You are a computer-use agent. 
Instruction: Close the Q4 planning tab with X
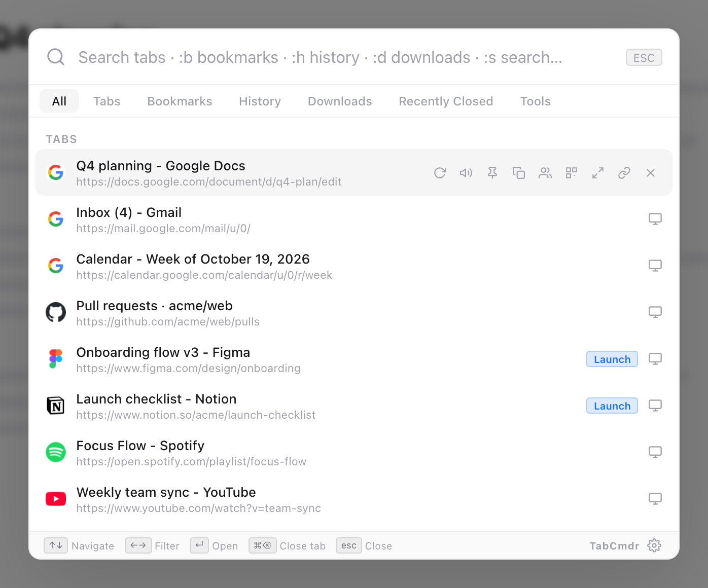[651, 173]
